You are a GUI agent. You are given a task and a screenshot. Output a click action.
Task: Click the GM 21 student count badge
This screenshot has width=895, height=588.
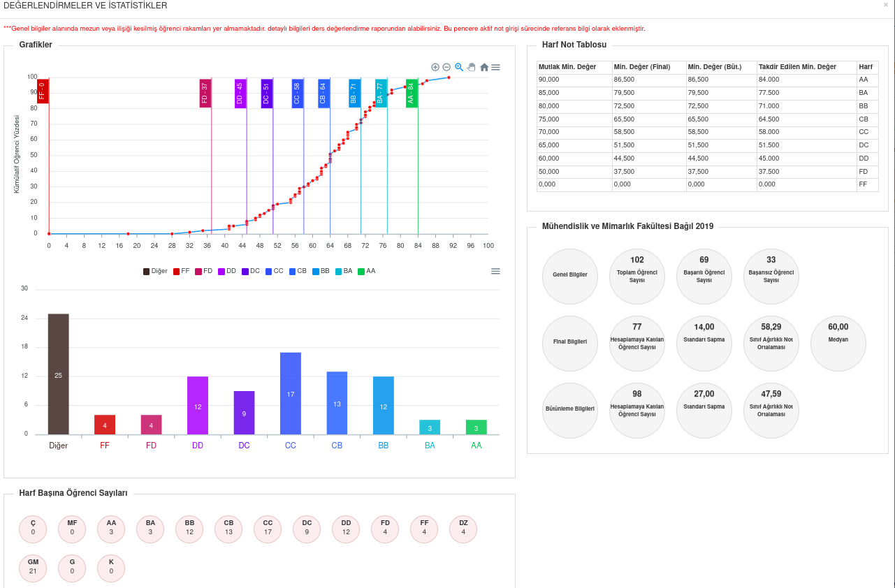[x=33, y=568]
